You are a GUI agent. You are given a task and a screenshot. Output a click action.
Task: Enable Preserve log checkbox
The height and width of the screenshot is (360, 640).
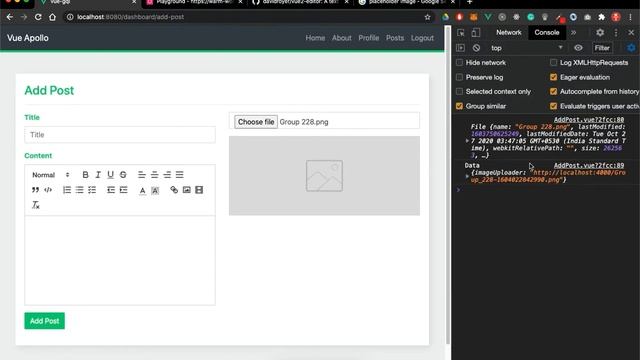pos(460,77)
